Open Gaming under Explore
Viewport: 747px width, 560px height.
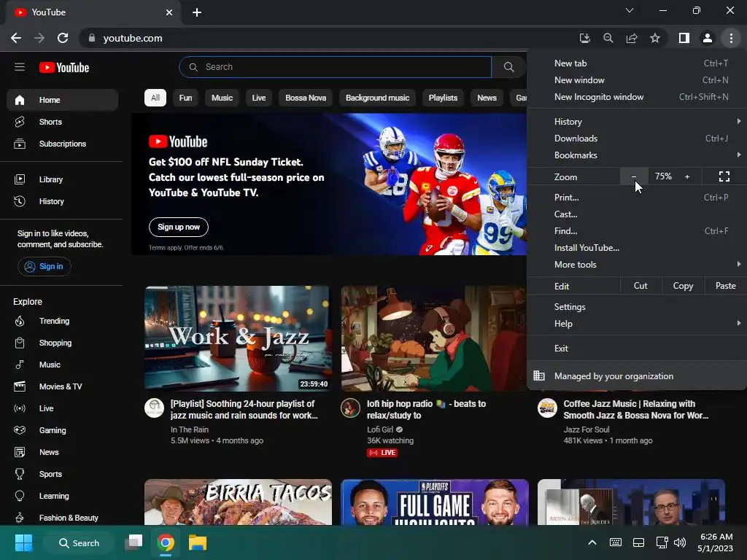(x=63, y=430)
